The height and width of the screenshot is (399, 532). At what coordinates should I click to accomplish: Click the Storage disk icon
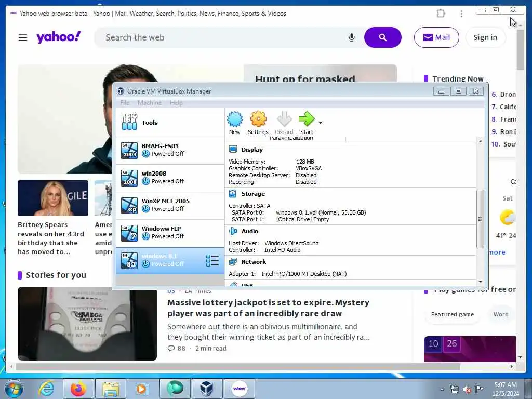tap(233, 193)
